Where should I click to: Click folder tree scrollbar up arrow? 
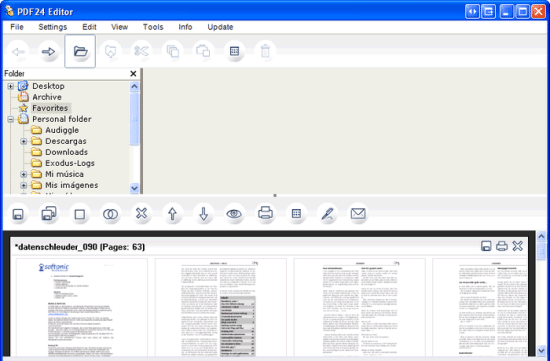tap(134, 86)
